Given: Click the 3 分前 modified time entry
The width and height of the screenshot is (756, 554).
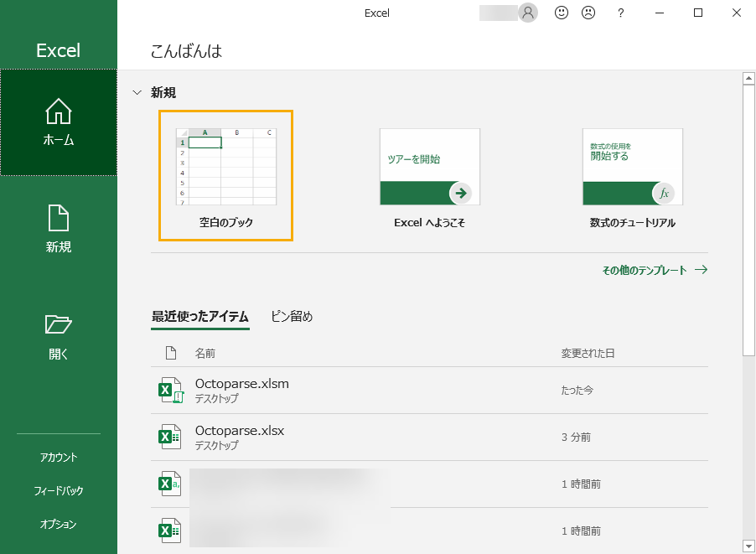Looking at the screenshot, I should 576,438.
